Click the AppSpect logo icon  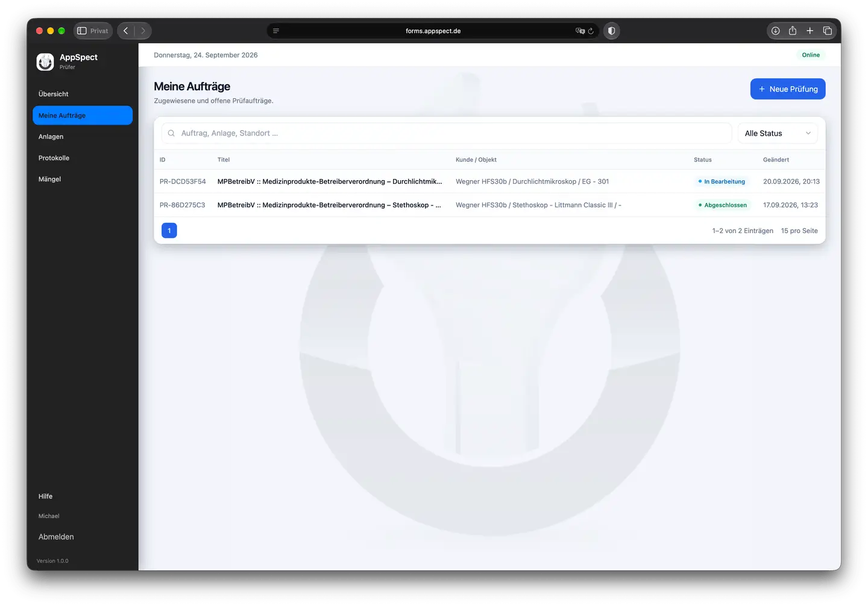tap(45, 61)
